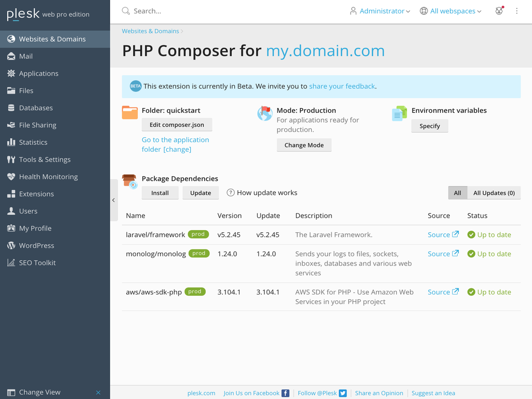The width and height of the screenshot is (532, 399).
Task: Click inside the Search field
Action: (156, 10)
